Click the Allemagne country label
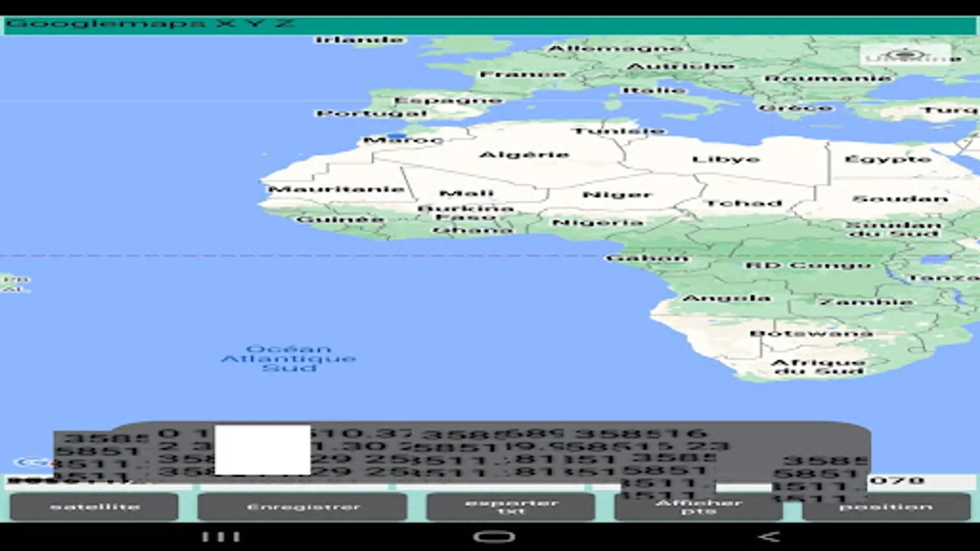This screenshot has width=980, height=551. tap(615, 48)
